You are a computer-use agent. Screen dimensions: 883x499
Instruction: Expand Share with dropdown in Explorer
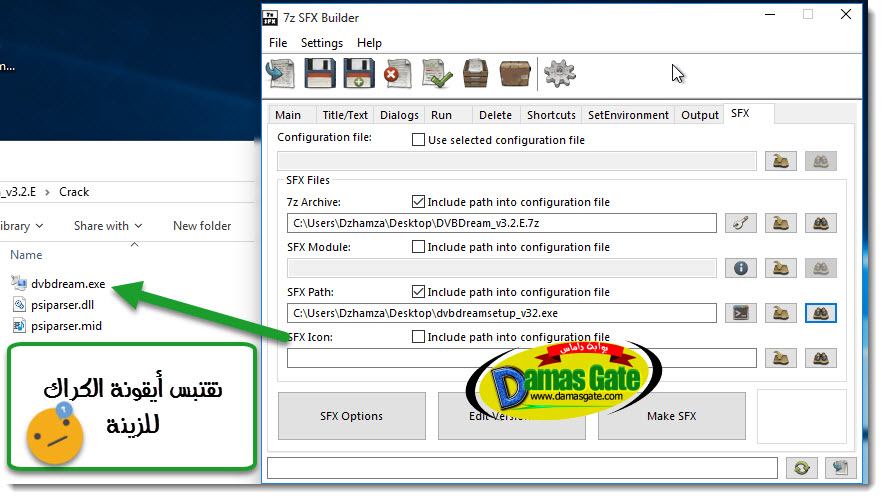pos(108,226)
